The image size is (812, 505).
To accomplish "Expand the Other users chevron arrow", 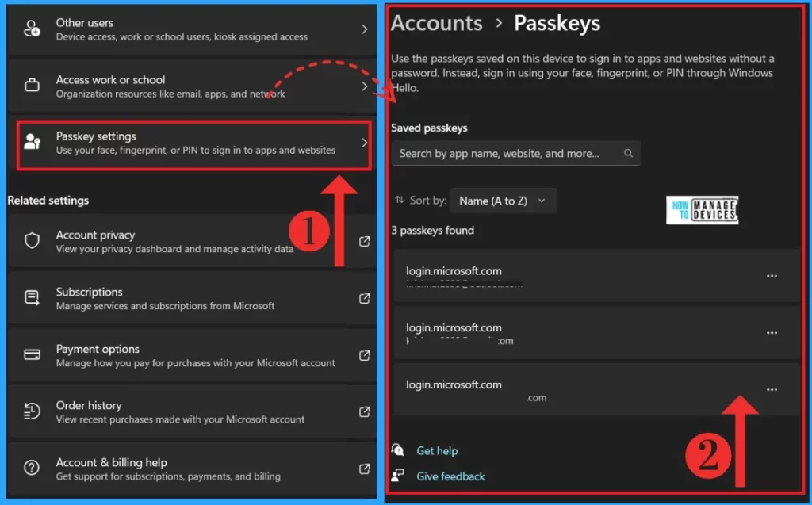I will (365, 29).
